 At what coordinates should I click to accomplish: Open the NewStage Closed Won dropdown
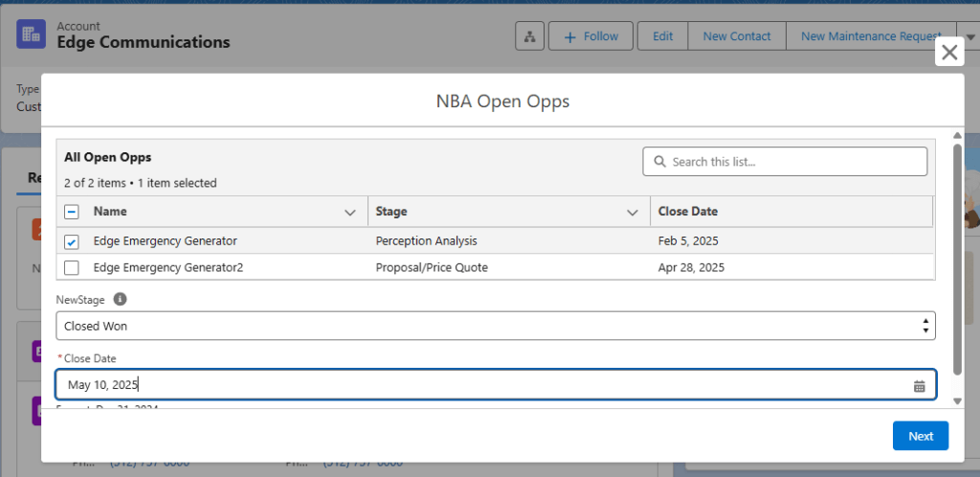pos(495,326)
